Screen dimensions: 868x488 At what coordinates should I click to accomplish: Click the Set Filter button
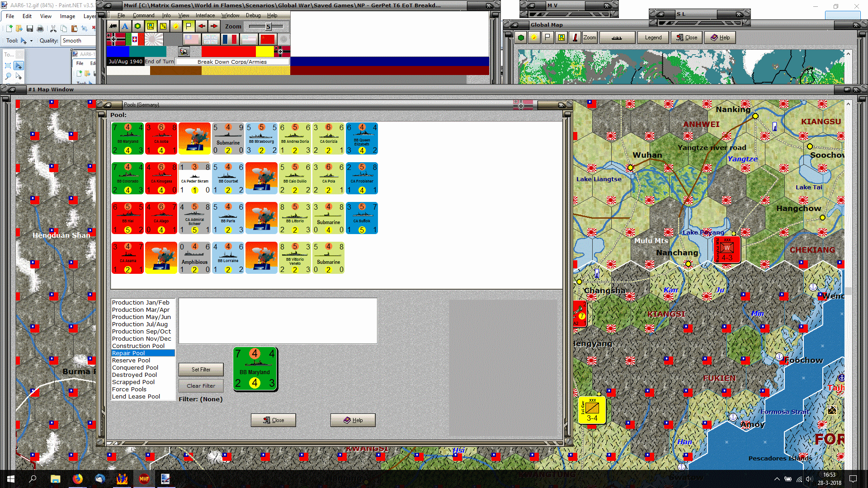[x=201, y=369]
